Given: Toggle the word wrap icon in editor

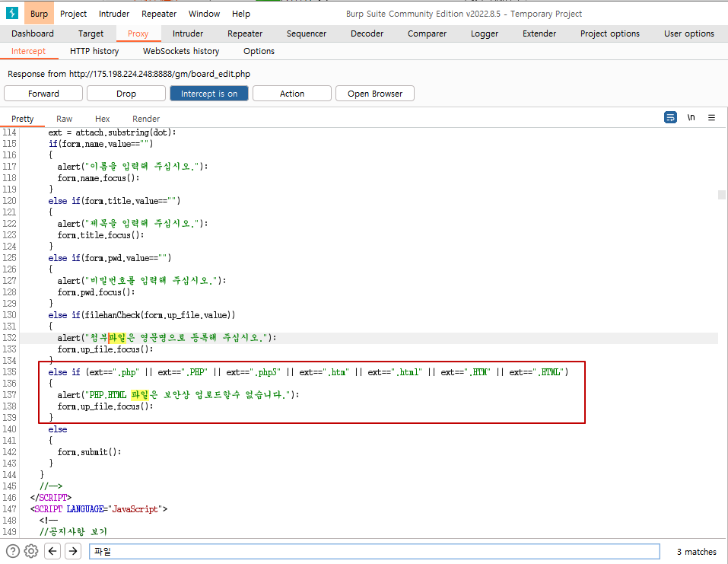Looking at the screenshot, I should [x=670, y=117].
